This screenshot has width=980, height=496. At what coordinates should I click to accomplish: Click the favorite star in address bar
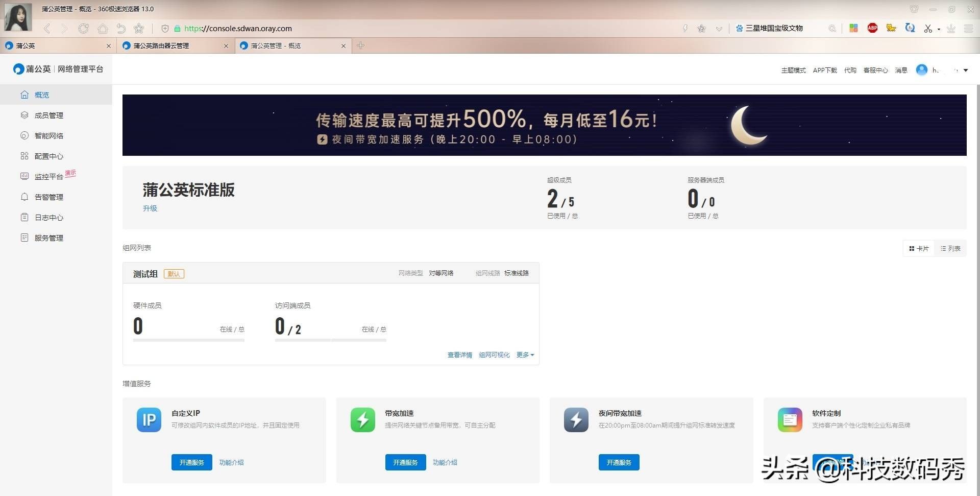(702, 29)
